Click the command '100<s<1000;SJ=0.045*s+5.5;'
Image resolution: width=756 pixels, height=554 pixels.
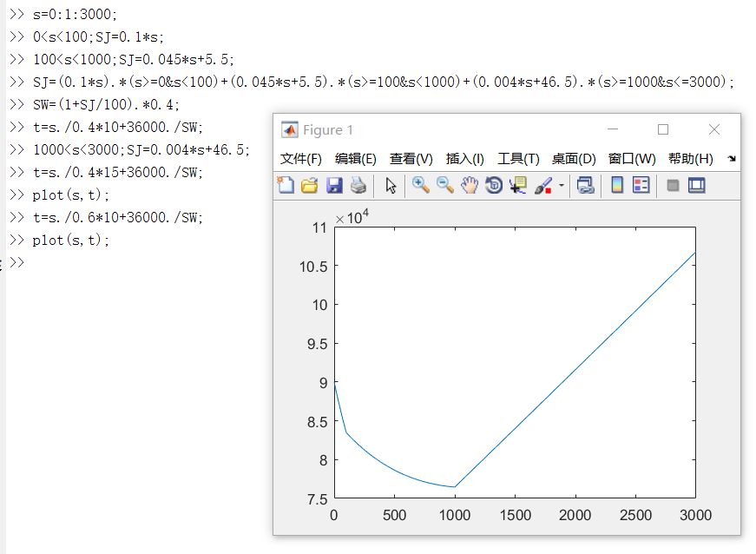click(x=133, y=59)
